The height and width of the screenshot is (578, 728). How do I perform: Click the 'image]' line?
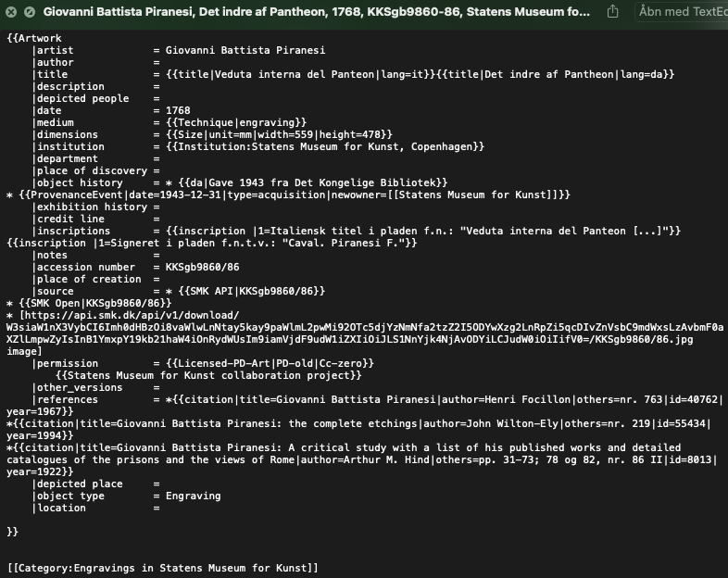(x=25, y=352)
